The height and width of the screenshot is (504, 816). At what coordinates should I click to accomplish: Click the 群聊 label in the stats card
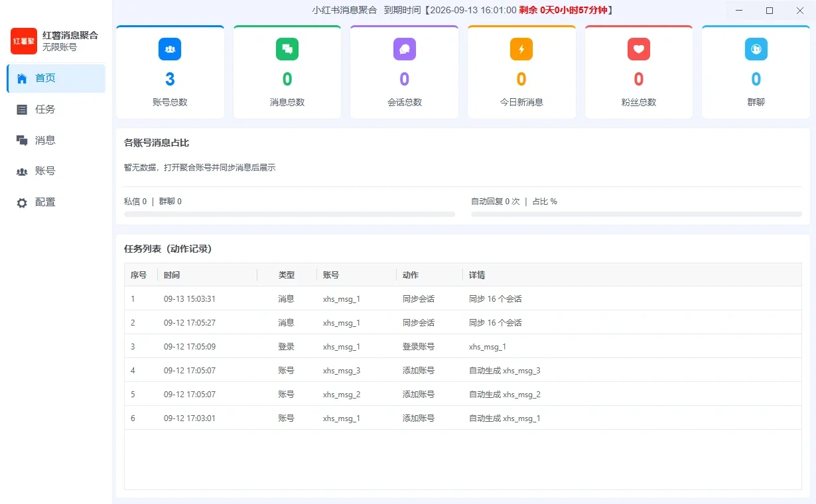[x=756, y=102]
